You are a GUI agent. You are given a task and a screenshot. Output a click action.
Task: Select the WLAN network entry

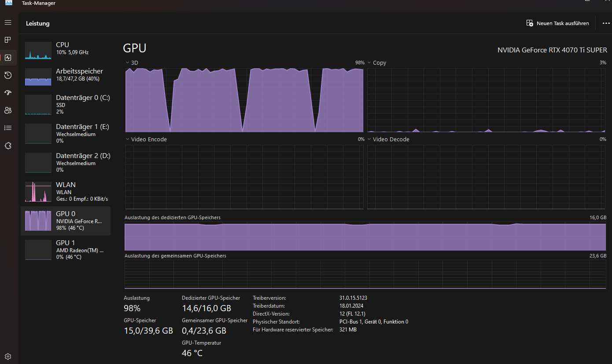click(66, 191)
